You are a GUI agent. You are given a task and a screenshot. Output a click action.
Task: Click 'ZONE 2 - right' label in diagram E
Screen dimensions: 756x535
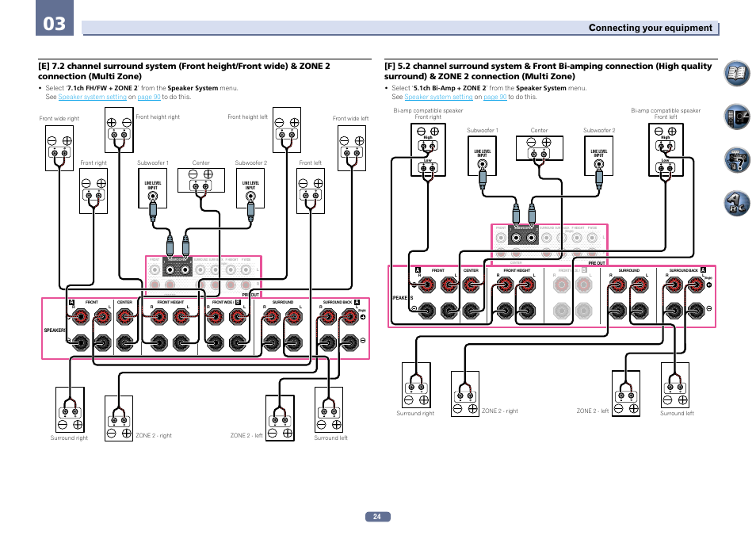(x=154, y=436)
